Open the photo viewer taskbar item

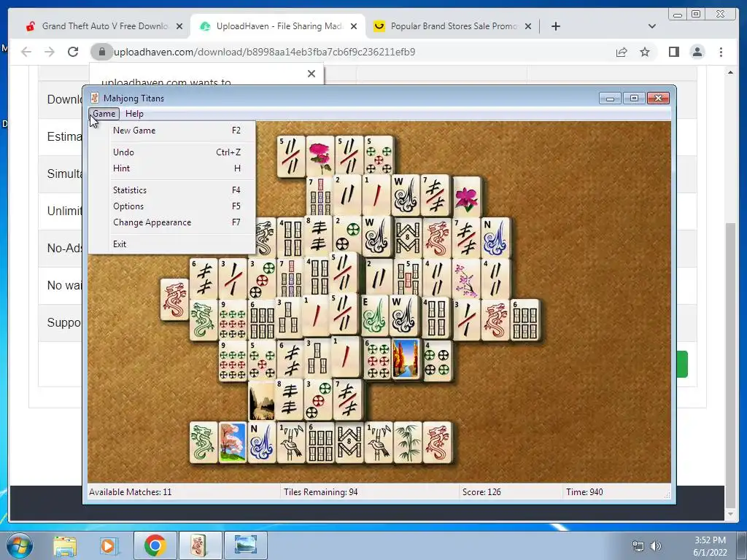tap(245, 545)
